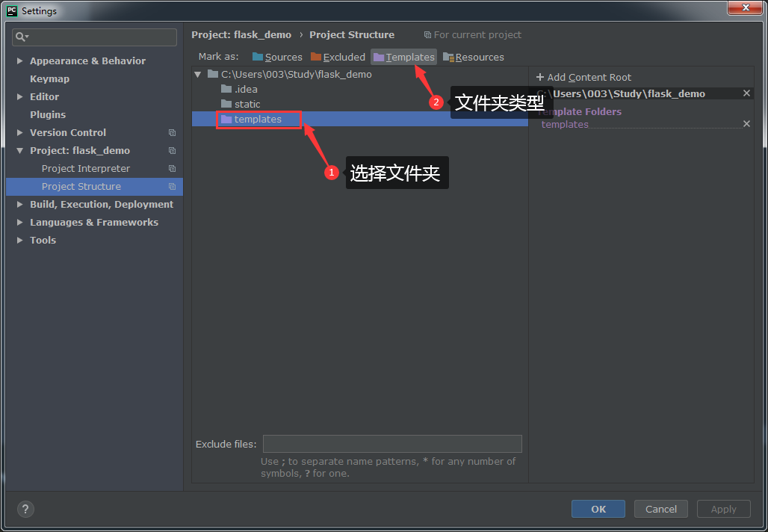
Task: Click the copy icon beside Version Control
Action: coord(172,133)
